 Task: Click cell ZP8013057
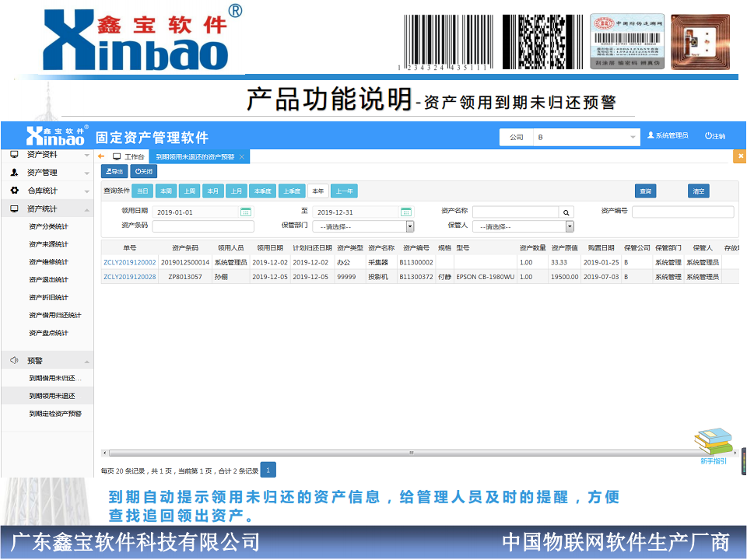tap(185, 277)
